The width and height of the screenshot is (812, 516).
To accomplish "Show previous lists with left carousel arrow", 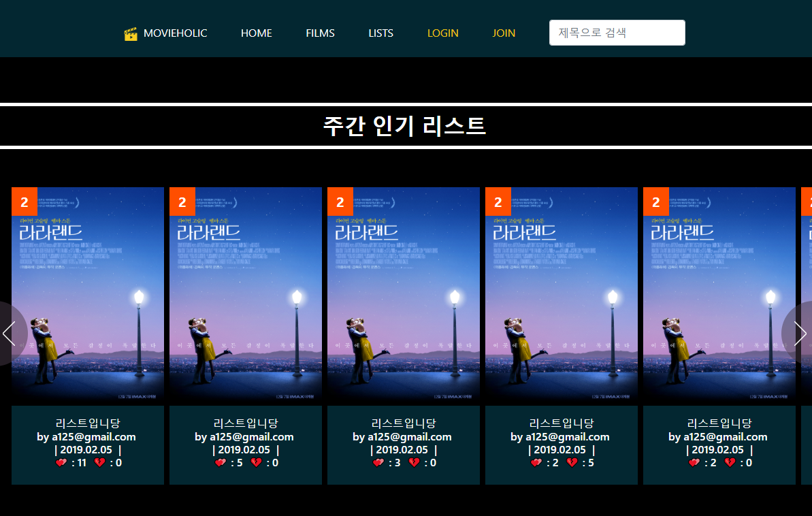I will pos(10,334).
